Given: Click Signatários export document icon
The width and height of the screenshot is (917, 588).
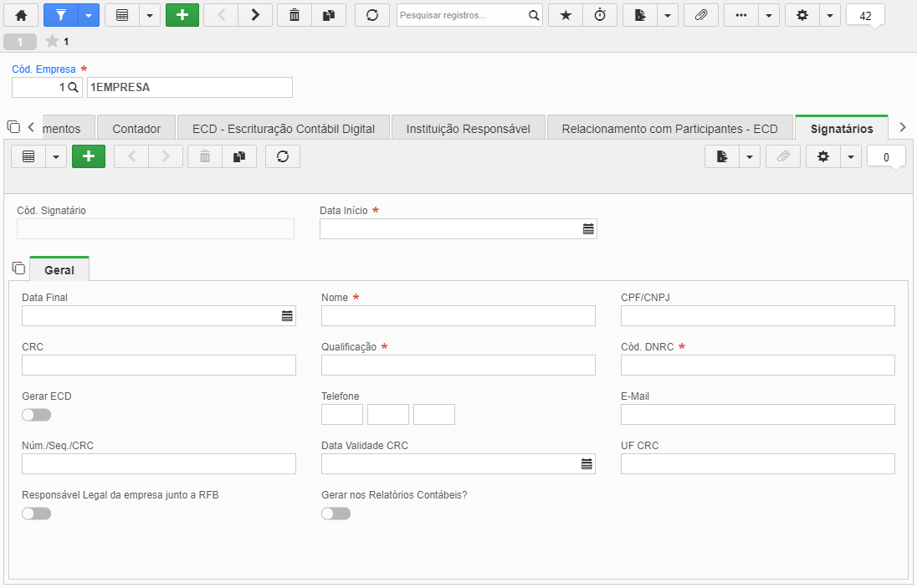Looking at the screenshot, I should coord(722,156).
